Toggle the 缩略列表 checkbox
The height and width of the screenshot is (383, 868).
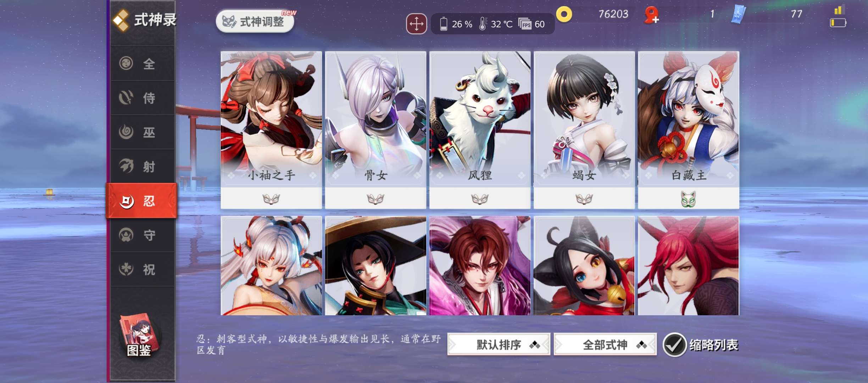coord(674,345)
